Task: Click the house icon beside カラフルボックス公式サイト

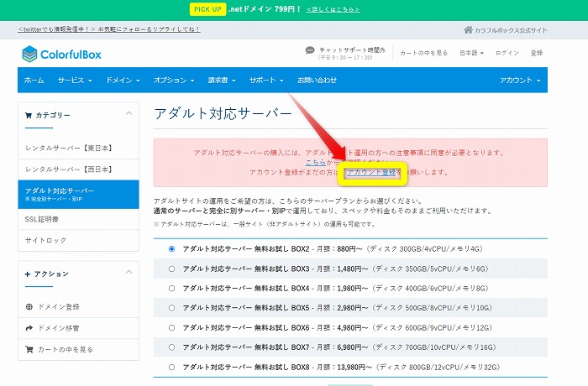Action: (x=468, y=30)
